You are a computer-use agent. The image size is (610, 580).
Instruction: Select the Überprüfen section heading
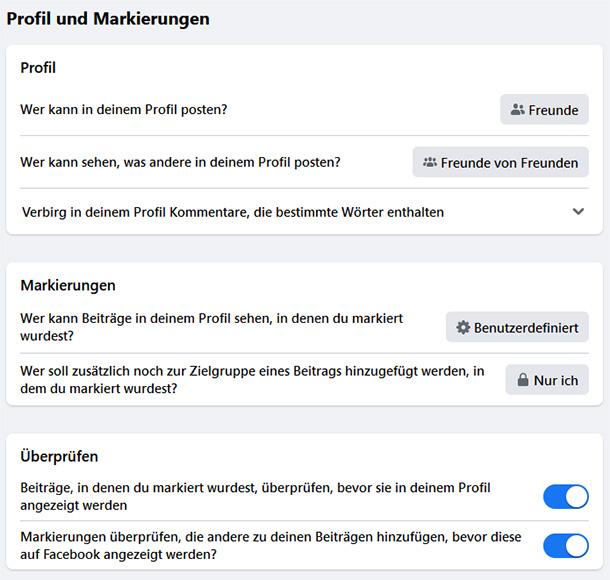[x=59, y=457]
